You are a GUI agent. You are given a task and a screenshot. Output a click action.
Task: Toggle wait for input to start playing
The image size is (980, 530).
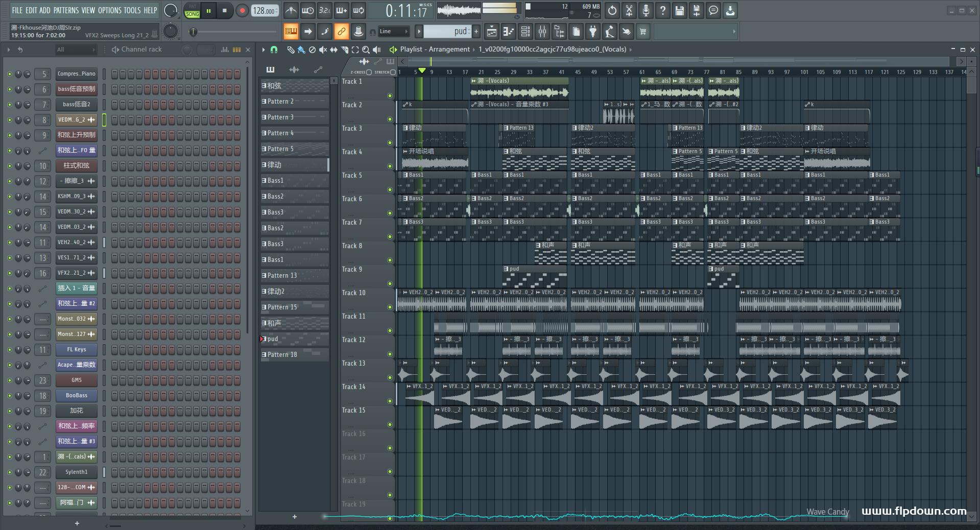[308, 10]
